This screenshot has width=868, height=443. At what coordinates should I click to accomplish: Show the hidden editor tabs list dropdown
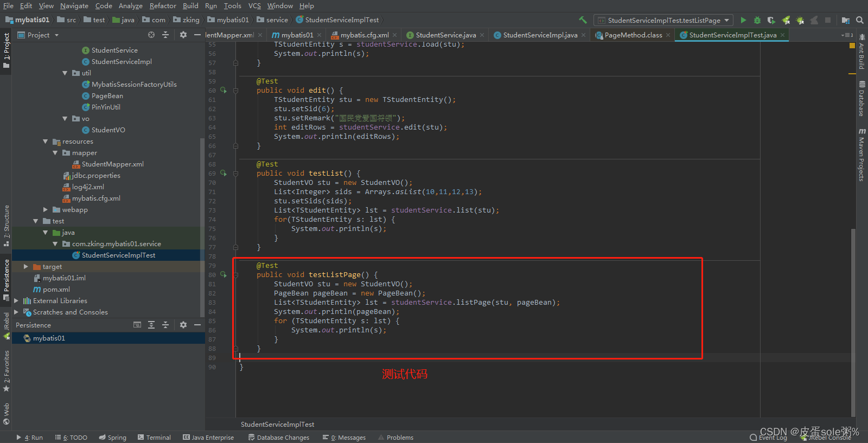[847, 35]
